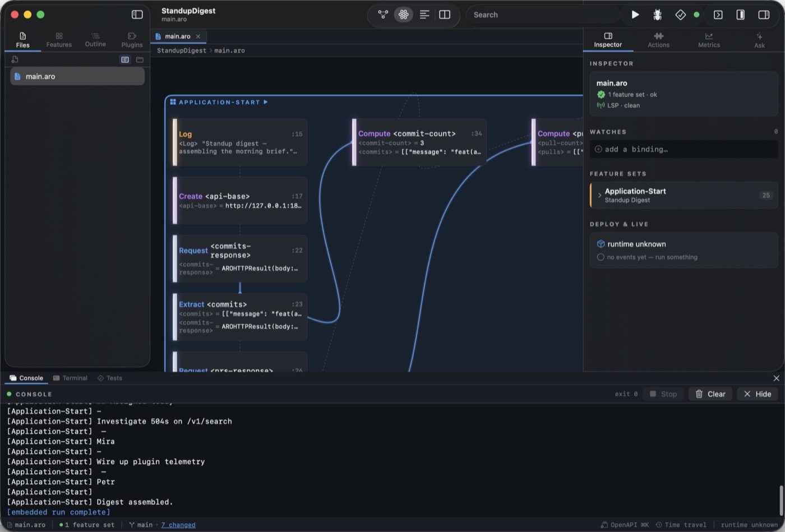
Task: Run the program with the play button
Action: (635, 15)
